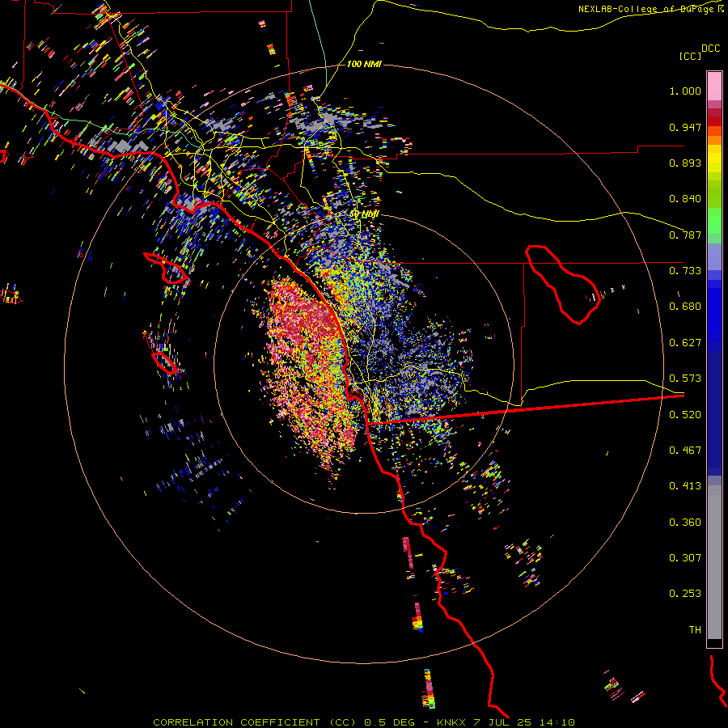
Task: Click the 0.893 scale value
Action: (685, 163)
